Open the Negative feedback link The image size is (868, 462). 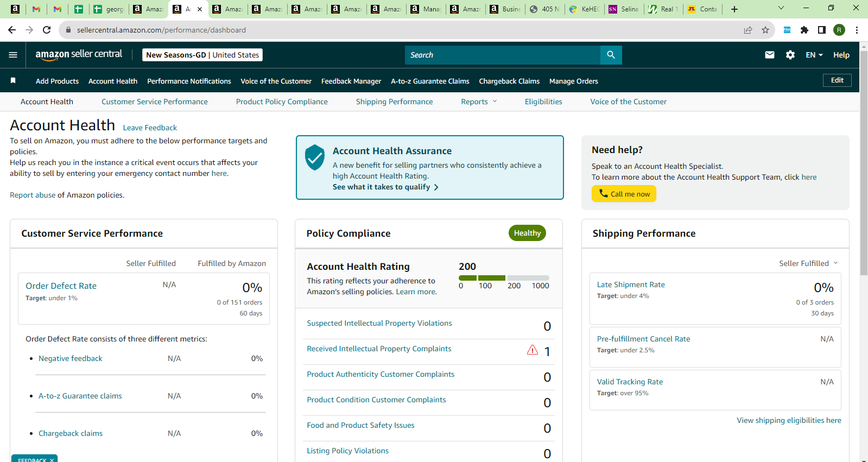click(71, 358)
